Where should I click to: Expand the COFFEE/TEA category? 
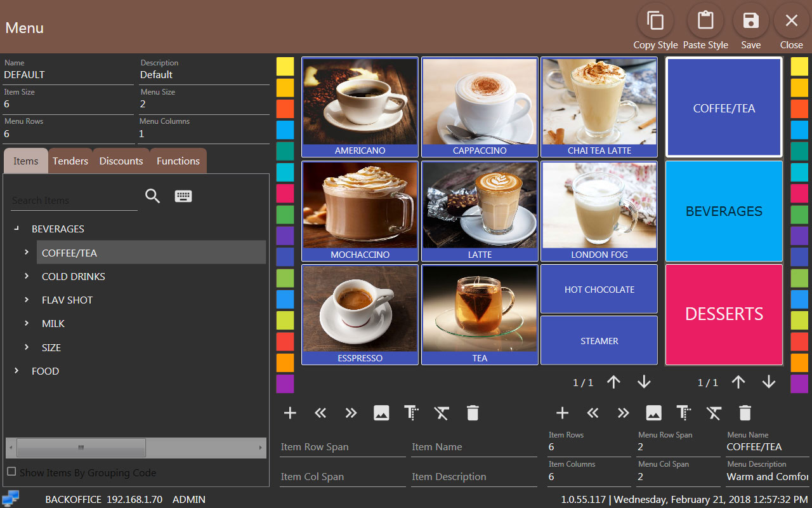pos(26,252)
